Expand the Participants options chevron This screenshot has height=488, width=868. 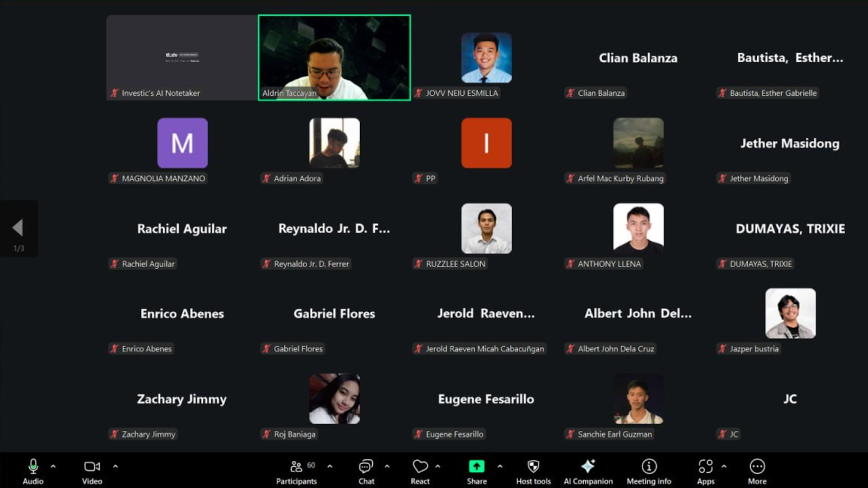(330, 466)
